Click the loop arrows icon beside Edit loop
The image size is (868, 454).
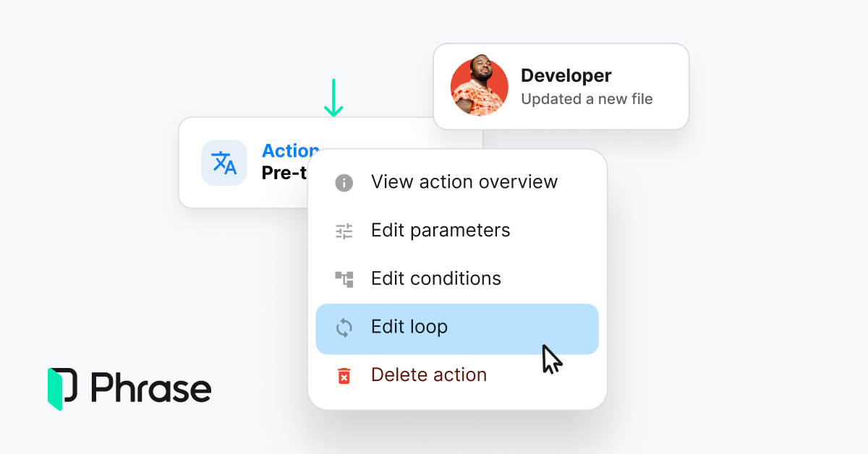(x=344, y=327)
